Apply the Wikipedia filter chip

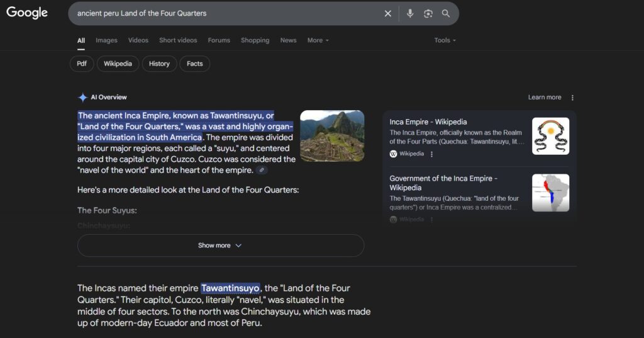pos(118,64)
